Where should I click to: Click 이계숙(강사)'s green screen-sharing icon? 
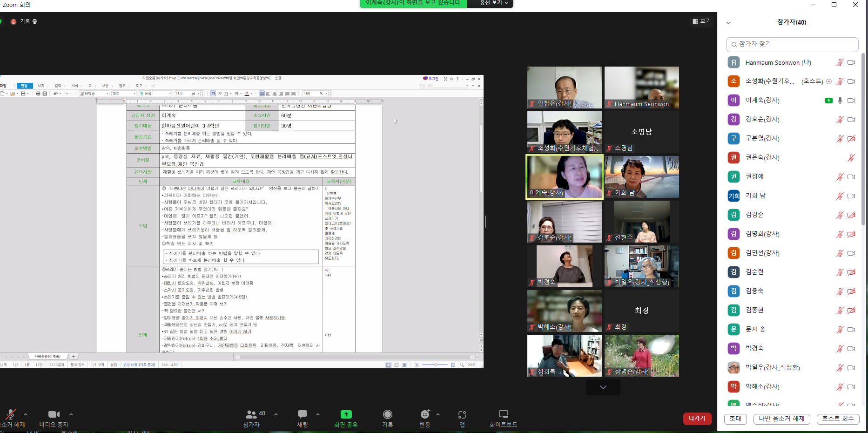[829, 101]
